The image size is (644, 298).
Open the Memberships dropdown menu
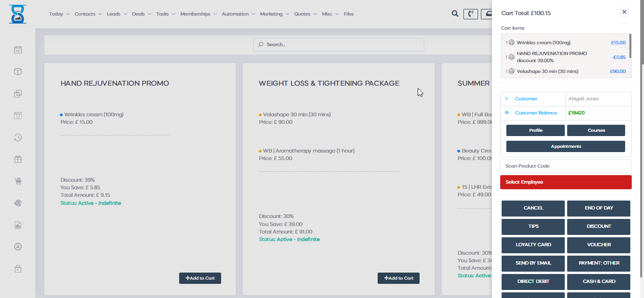[198, 14]
